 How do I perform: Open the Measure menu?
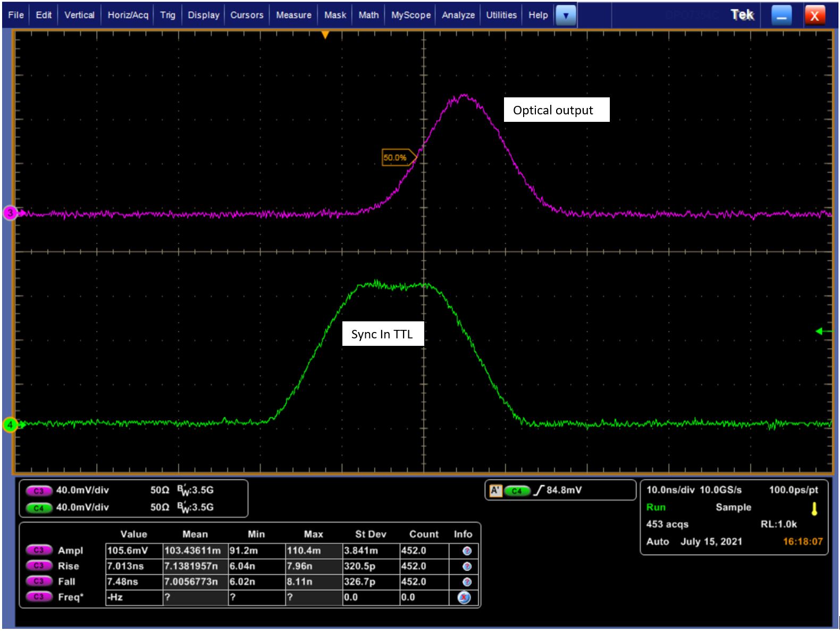pos(293,15)
